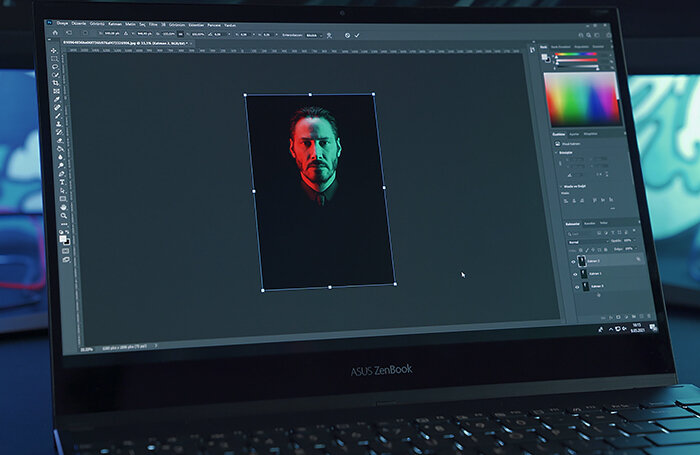Open the Normal blend mode dropdown
Screen dimensions: 700x455
pyautogui.click(x=588, y=242)
